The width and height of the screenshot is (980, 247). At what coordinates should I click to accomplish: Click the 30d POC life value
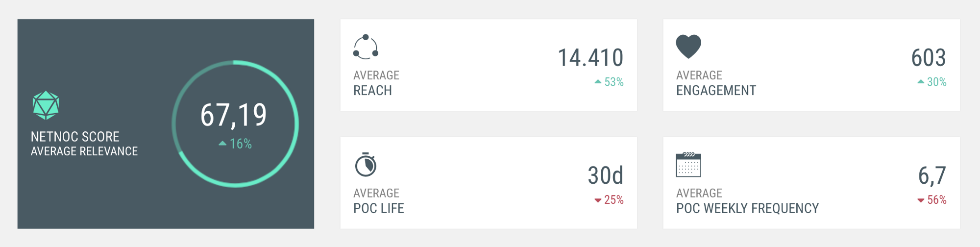point(606,175)
